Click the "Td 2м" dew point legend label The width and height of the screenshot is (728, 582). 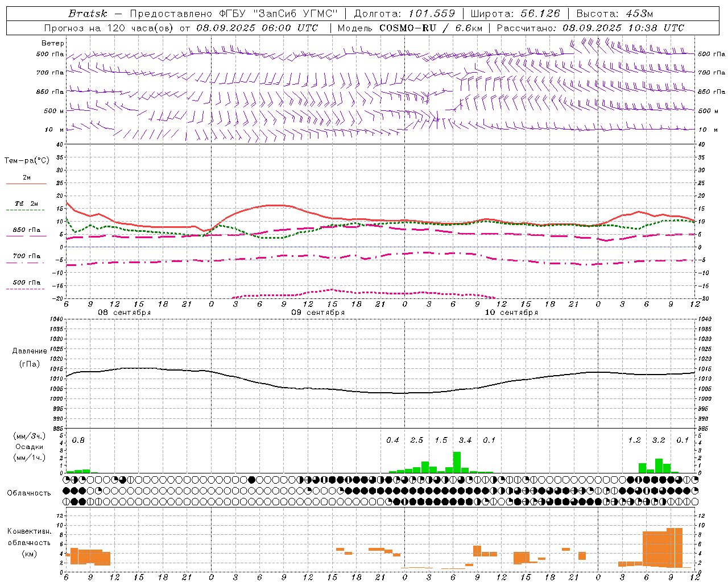click(x=27, y=203)
